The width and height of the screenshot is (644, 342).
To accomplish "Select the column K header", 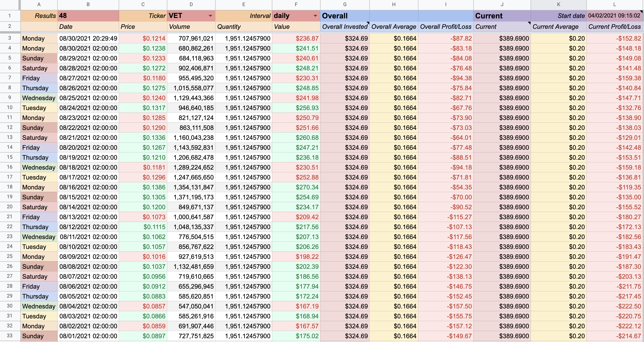I will [558, 4].
